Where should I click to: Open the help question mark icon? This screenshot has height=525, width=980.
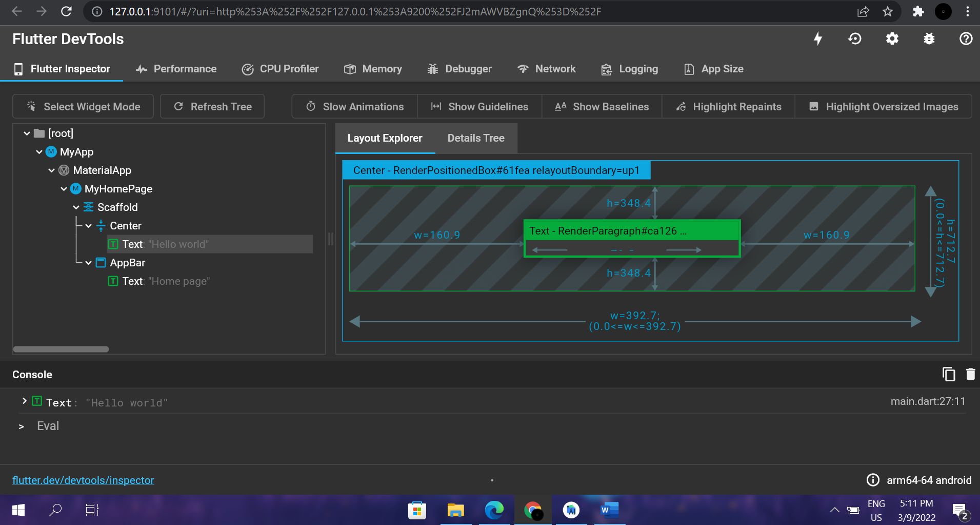tap(966, 39)
